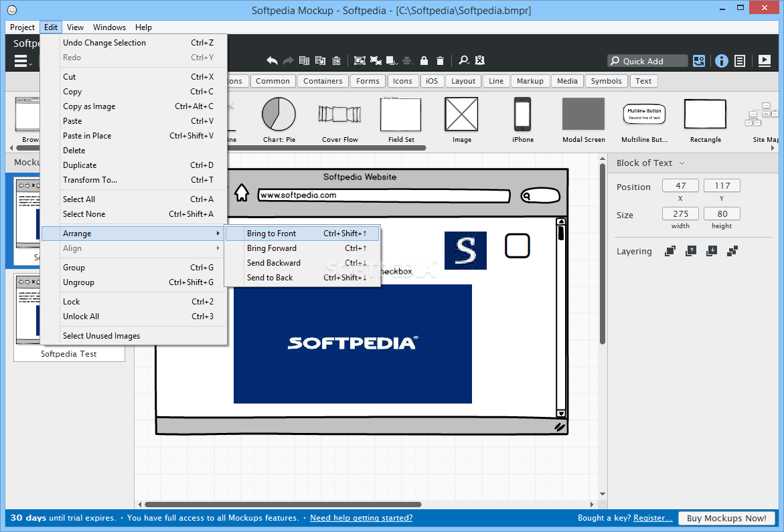Click the Delete trash can toolbar icon
Screen dimensions: 784x532
pyautogui.click(x=440, y=60)
